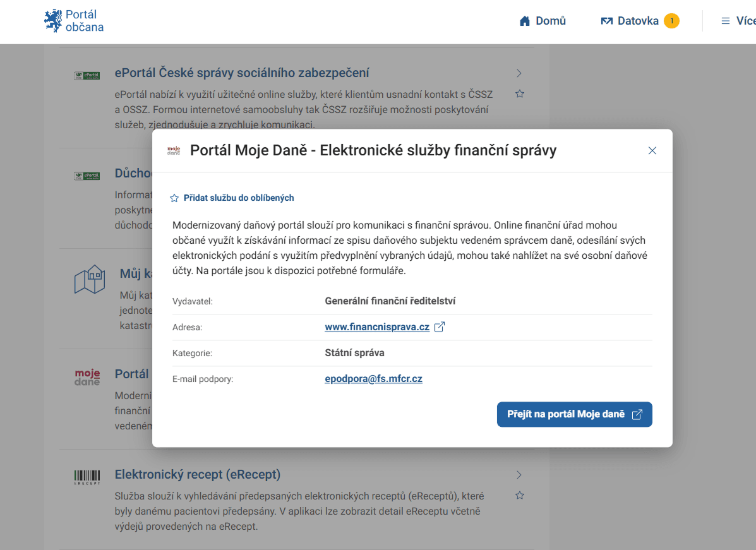Click the Datovka notification badge
The height and width of the screenshot is (550, 756).
tap(671, 21)
